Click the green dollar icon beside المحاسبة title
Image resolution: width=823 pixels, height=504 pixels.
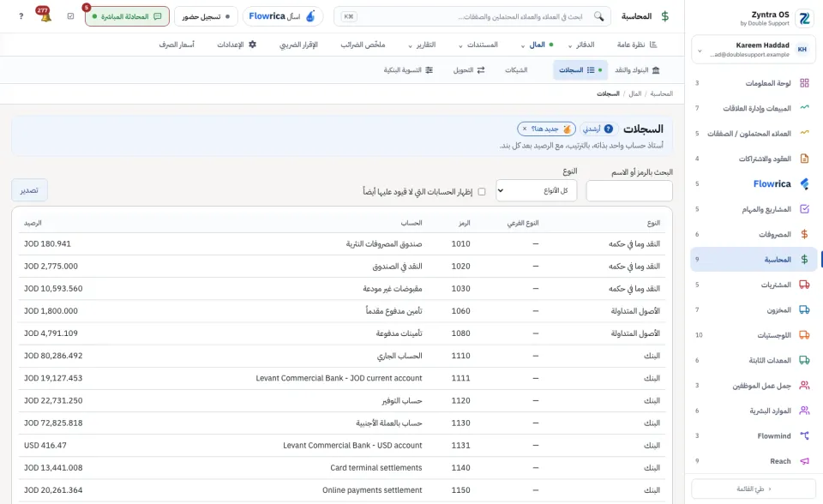[x=665, y=16]
